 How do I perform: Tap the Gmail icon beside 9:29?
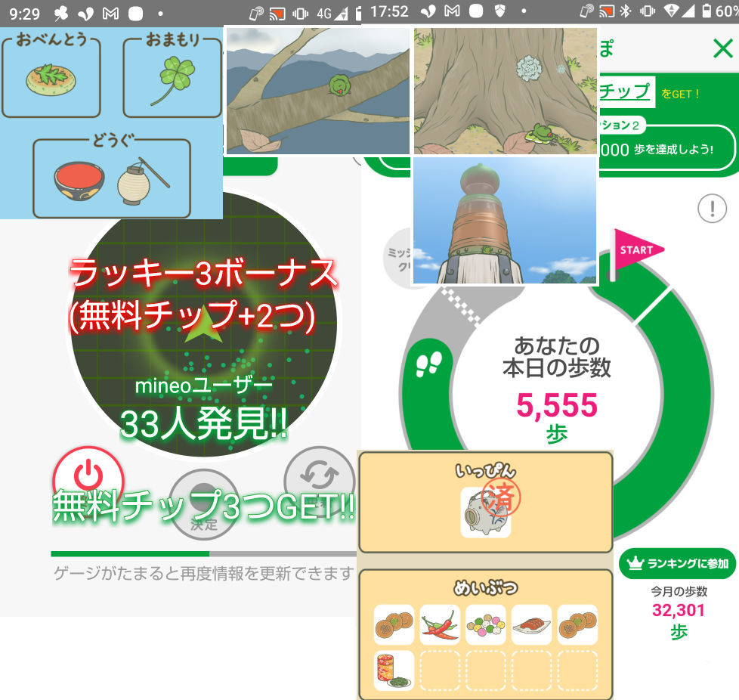point(111,14)
